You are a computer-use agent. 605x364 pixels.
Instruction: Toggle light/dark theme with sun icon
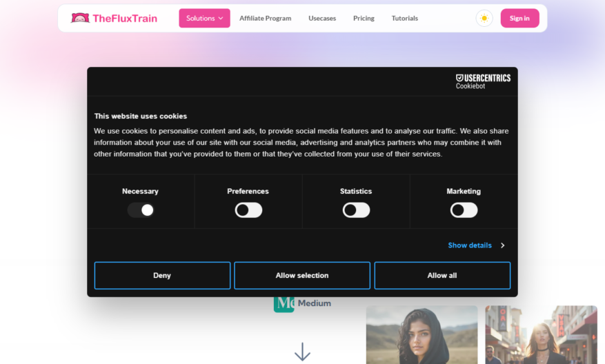click(484, 18)
